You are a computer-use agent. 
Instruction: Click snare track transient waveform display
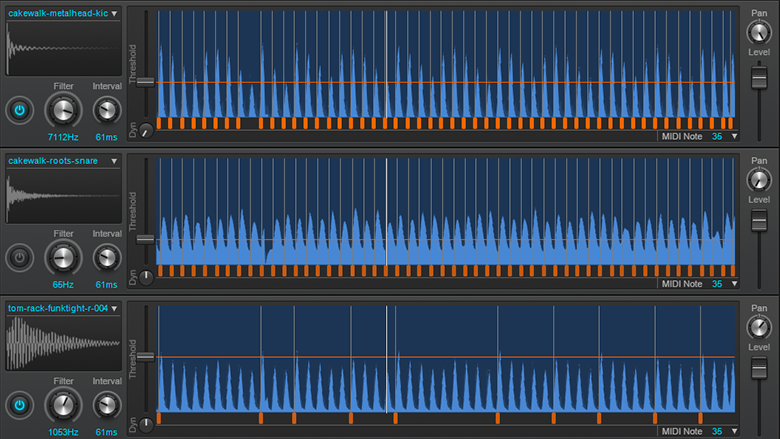[x=446, y=211]
